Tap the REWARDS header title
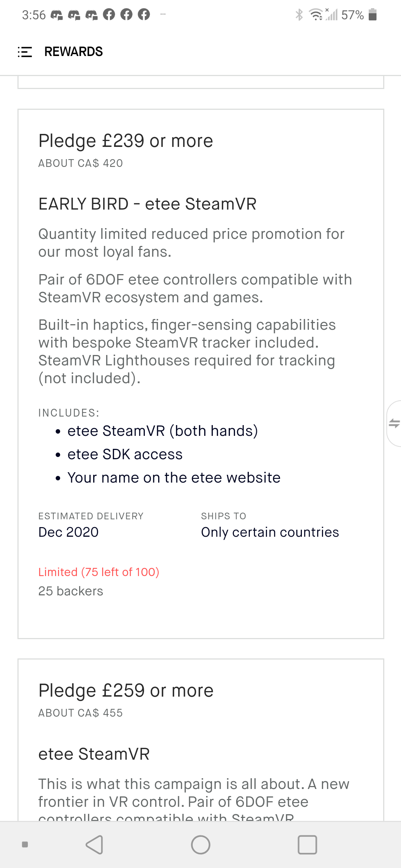This screenshot has width=401, height=868. click(74, 52)
